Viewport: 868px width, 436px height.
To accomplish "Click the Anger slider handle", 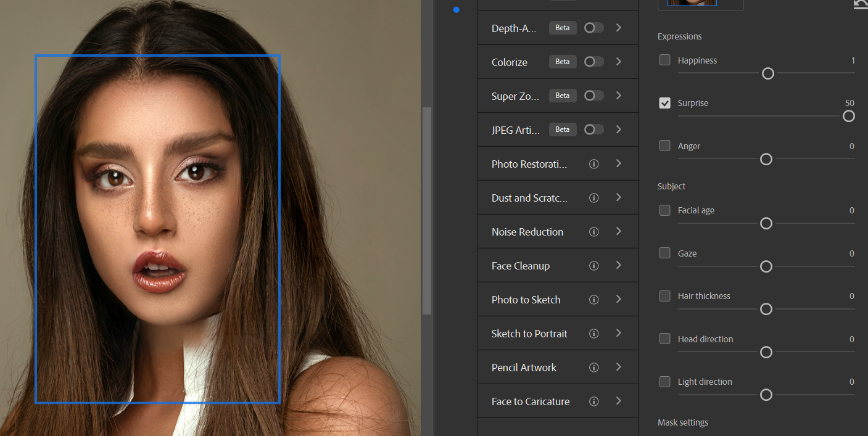I will tap(766, 159).
